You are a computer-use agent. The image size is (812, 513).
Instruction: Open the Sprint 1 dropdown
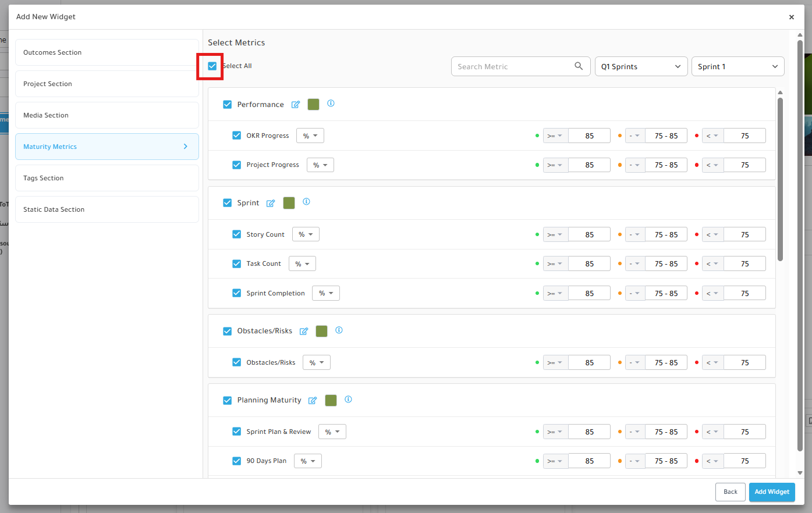point(737,66)
